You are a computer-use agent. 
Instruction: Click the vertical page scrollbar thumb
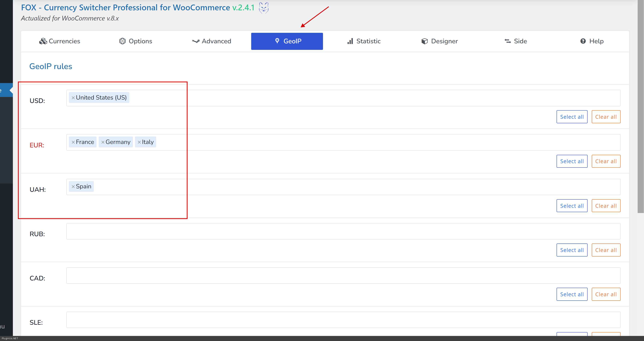(x=641, y=108)
